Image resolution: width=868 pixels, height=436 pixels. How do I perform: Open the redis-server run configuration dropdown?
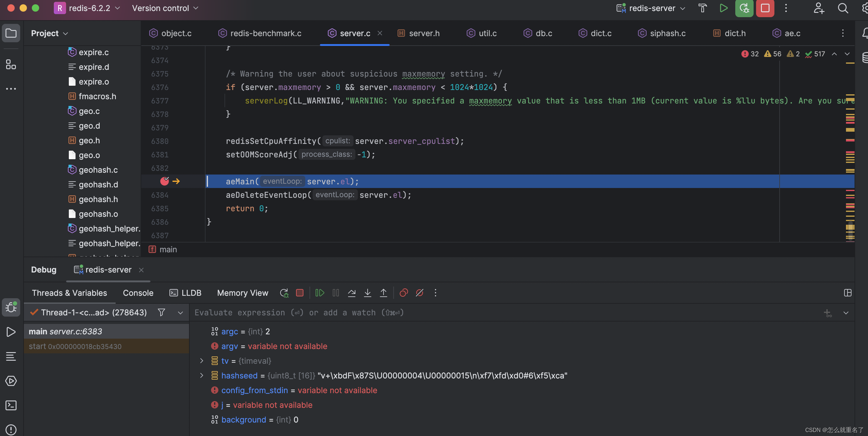click(651, 8)
